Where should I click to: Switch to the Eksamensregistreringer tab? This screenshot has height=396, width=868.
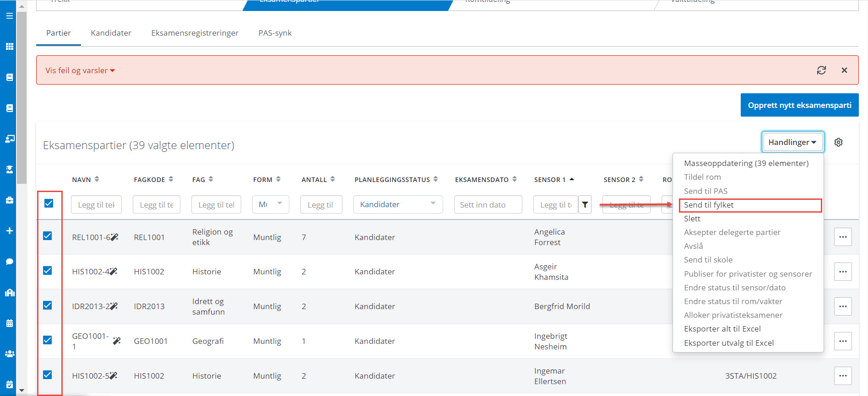[195, 33]
